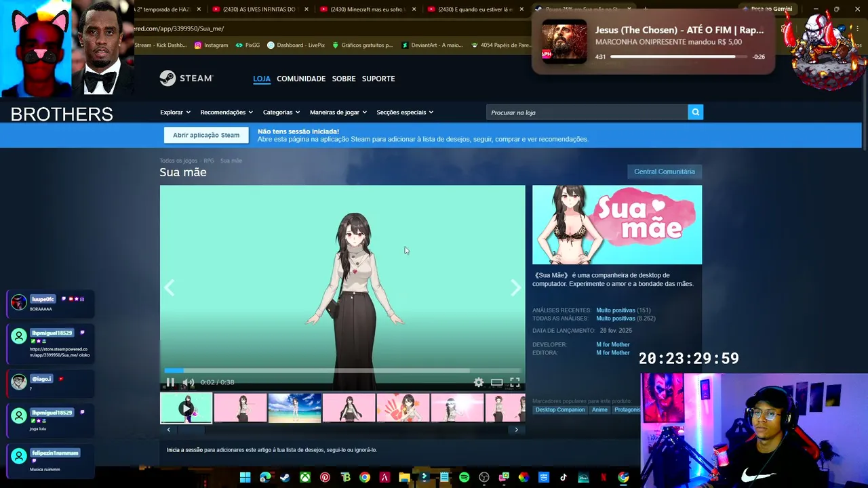Open Microsoft Edge from the taskbar

click(265, 477)
